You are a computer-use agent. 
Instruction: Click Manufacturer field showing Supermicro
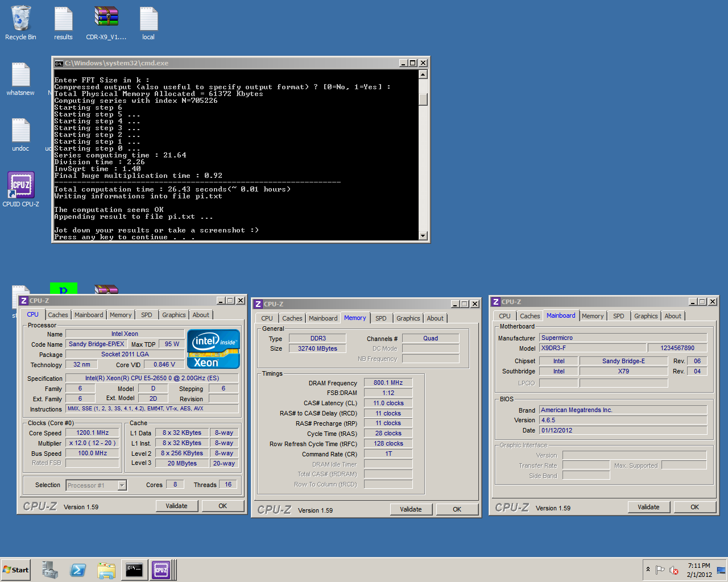pos(623,338)
